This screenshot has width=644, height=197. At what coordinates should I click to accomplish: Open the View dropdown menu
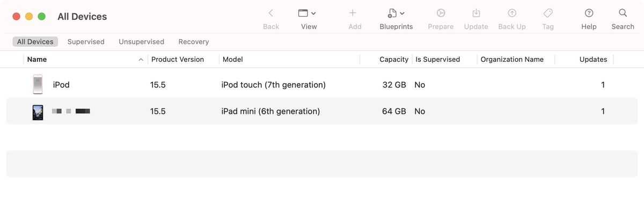(307, 13)
